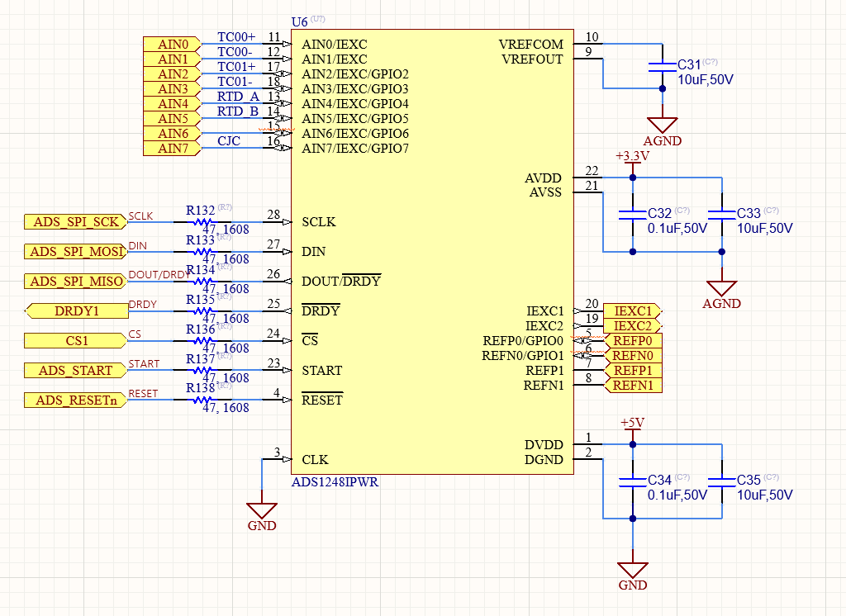Viewport: 846px width, 616px height.
Task: Select C32 value 0.1uF,50V
Action: tap(677, 228)
